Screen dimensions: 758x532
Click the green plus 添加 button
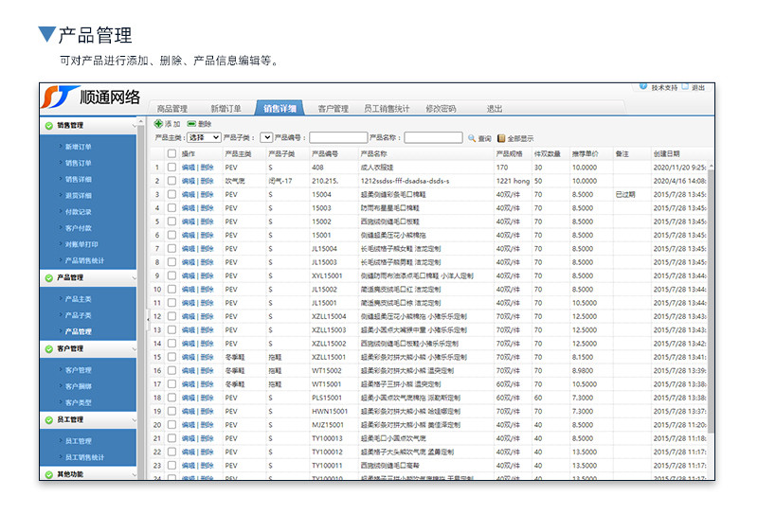coord(167,124)
